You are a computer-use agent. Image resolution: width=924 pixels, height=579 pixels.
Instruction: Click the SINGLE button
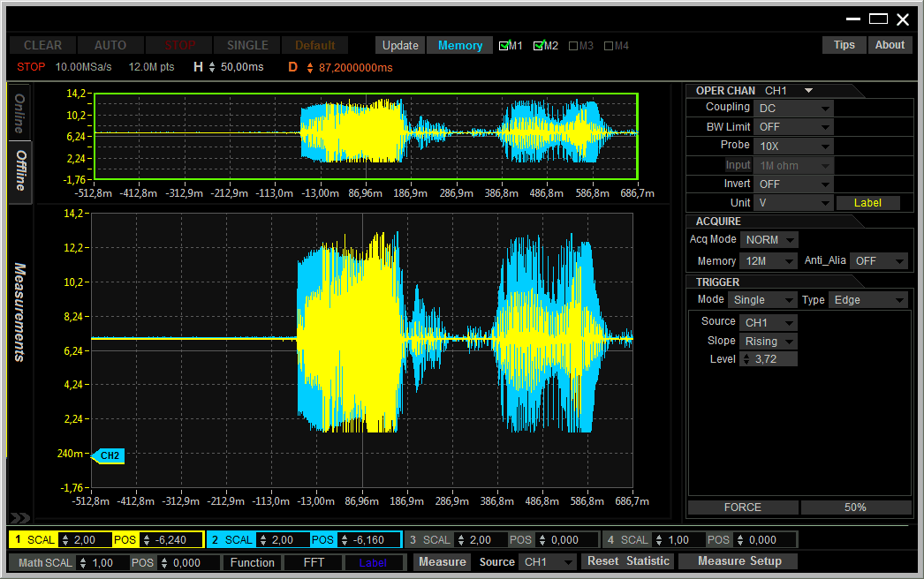tap(247, 45)
